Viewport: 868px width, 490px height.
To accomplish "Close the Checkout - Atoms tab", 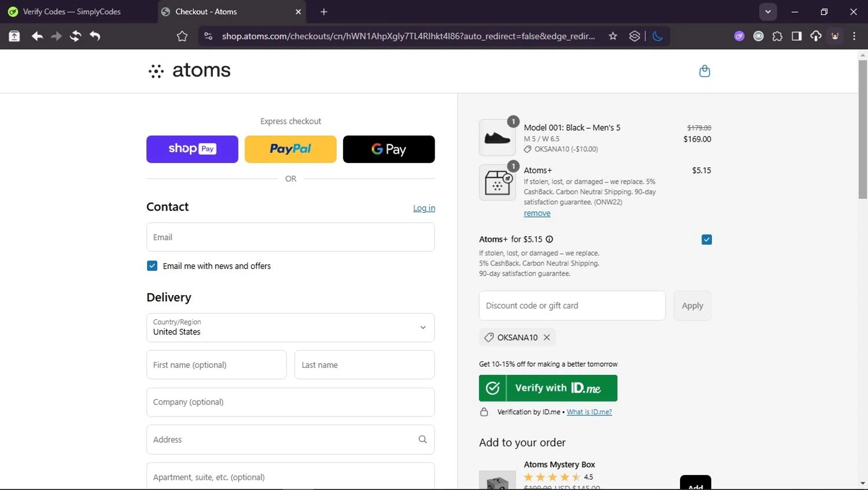I will [298, 12].
